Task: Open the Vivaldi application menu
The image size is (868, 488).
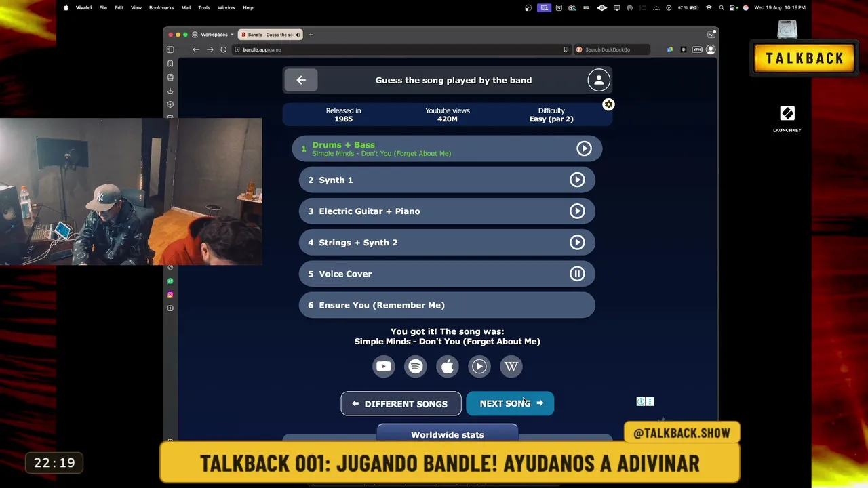Action: [x=84, y=8]
